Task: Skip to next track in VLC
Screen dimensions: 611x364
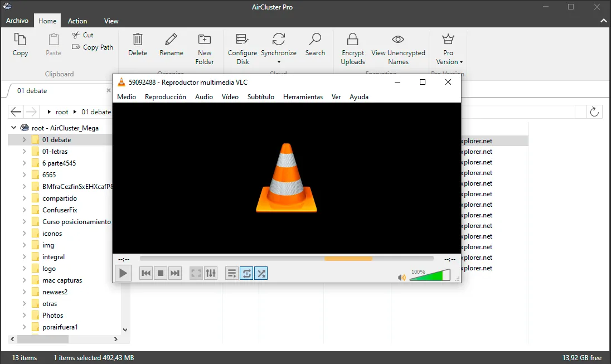Action: click(175, 273)
